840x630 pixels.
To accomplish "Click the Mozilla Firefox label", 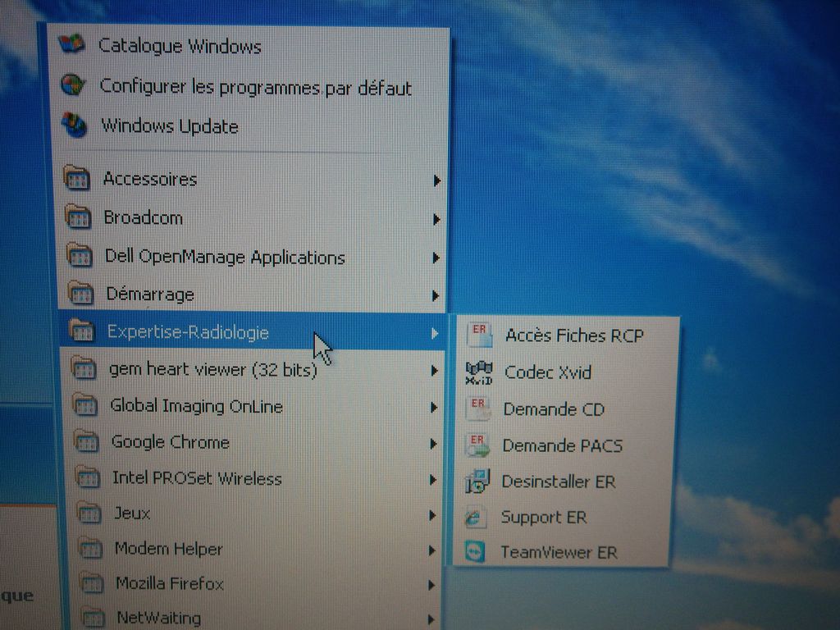I will coord(169,583).
